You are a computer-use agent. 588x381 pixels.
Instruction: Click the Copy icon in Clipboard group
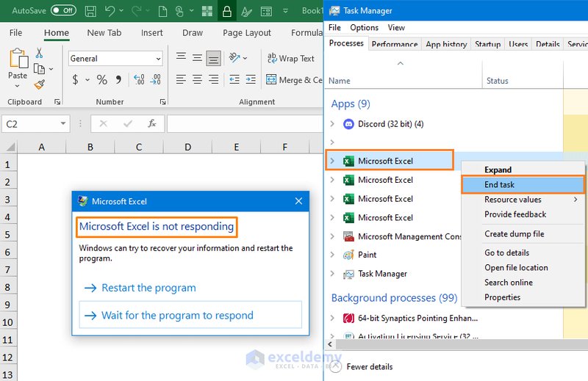[x=40, y=69]
